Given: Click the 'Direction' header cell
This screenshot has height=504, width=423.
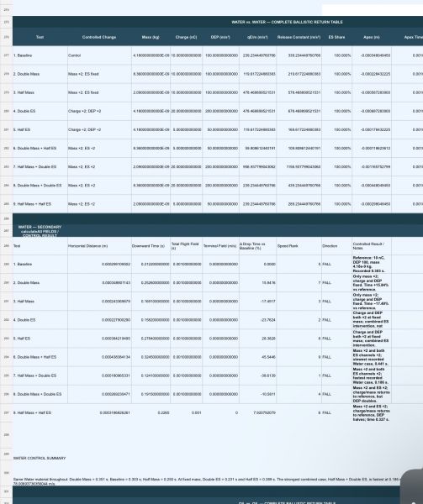Looking at the screenshot, I should [x=336, y=246].
